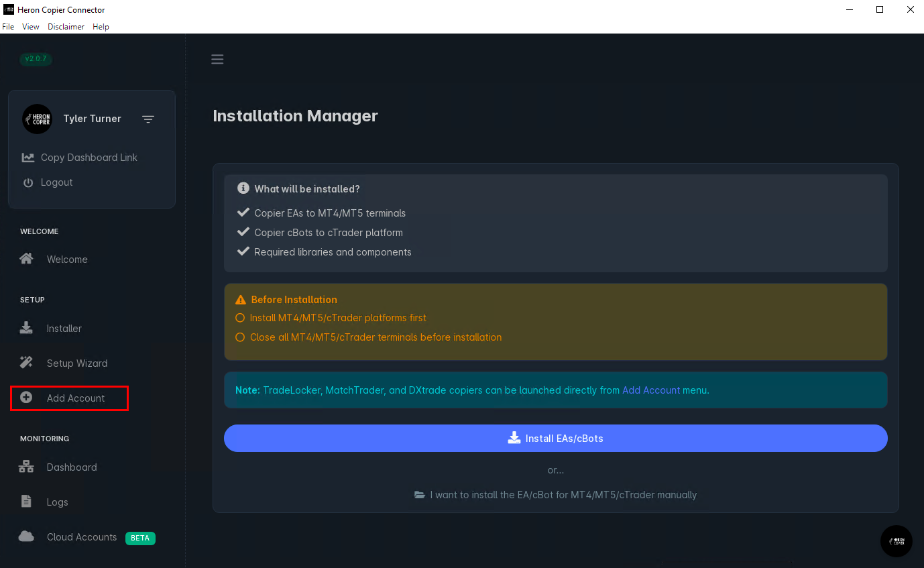Open the Disclaimer menu
Screen dimensions: 924x568
tap(66, 27)
